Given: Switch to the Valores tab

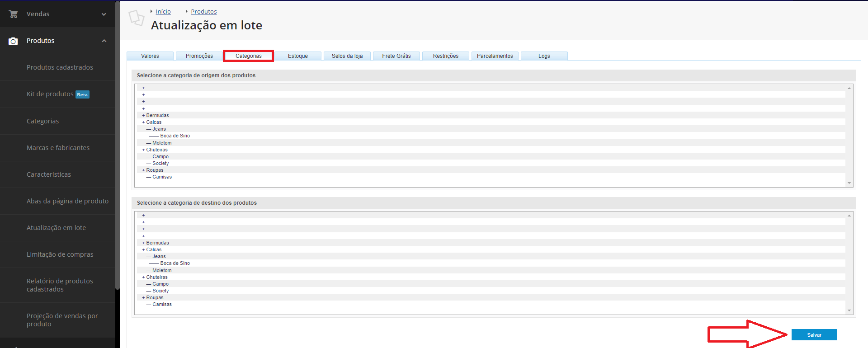Looking at the screenshot, I should pos(150,56).
